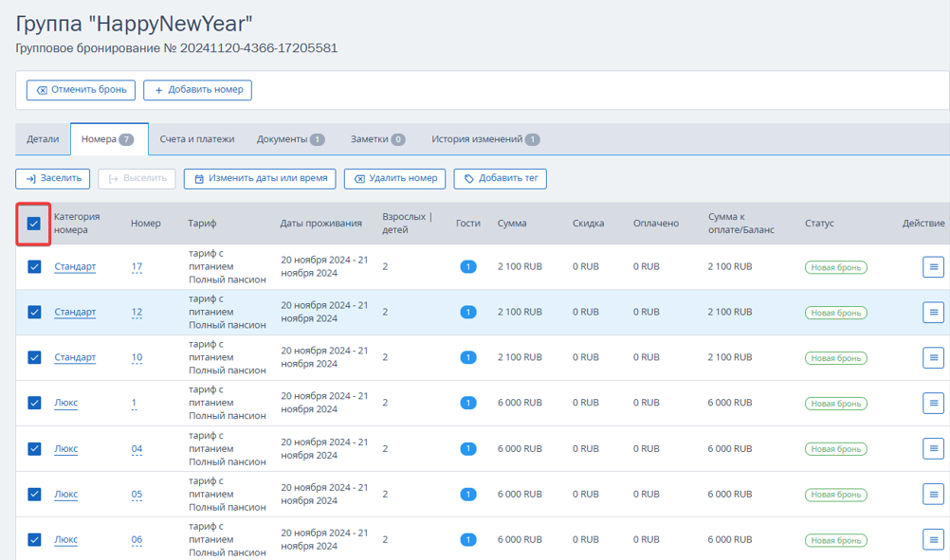Open the Документы tab
Viewport: 950px width, 560px height.
tap(291, 139)
